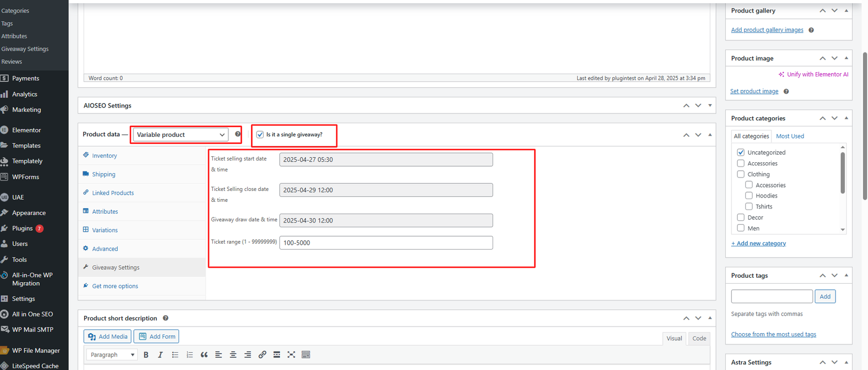Click the Bold formatting icon
The image size is (868, 370).
[x=146, y=355]
